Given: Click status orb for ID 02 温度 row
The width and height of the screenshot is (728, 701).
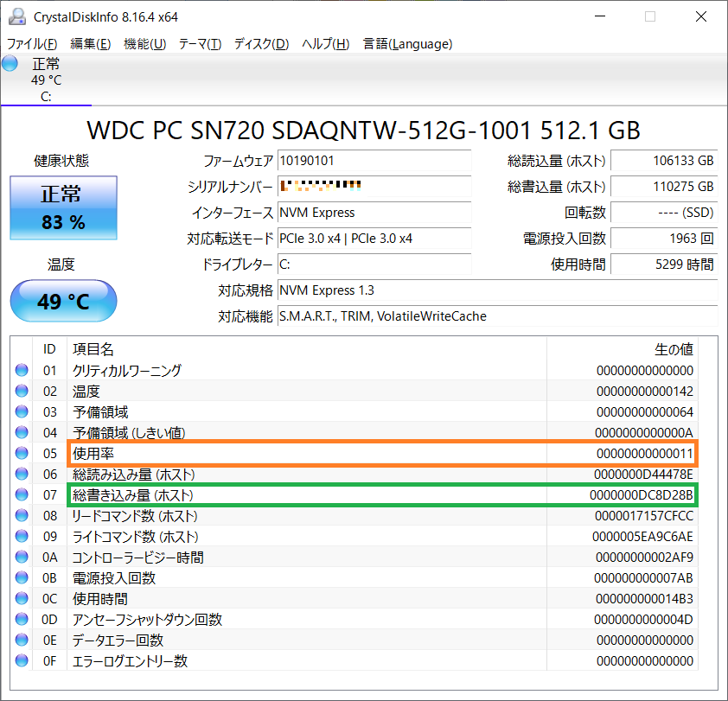Looking at the screenshot, I should click(22, 391).
